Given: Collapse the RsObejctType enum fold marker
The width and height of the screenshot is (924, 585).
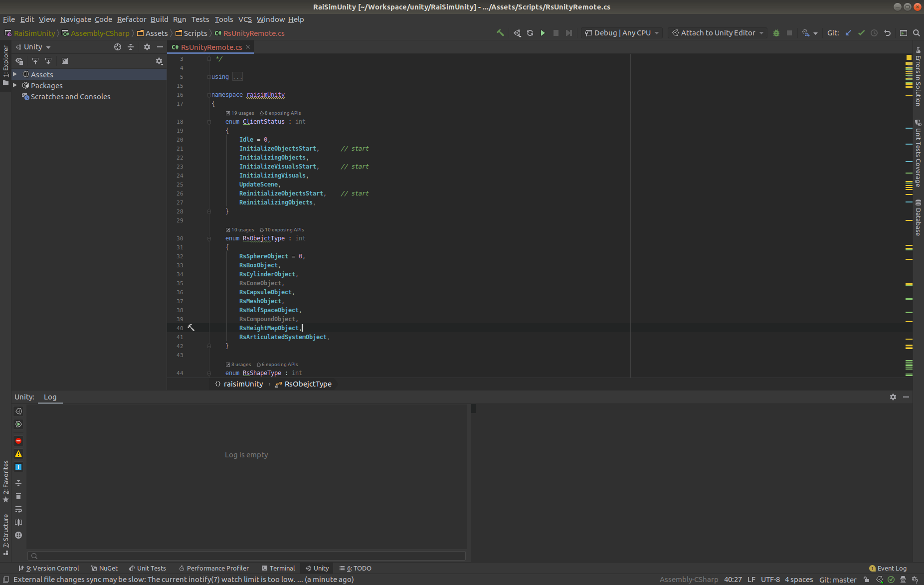Looking at the screenshot, I should [x=209, y=238].
